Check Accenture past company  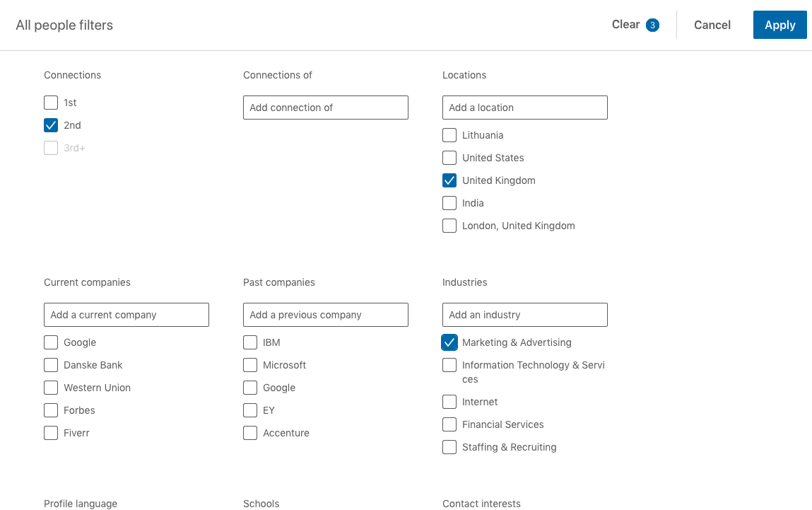(x=250, y=433)
